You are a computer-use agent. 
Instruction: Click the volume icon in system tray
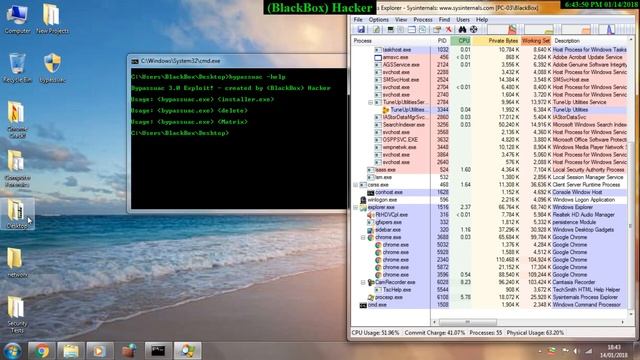click(576, 351)
